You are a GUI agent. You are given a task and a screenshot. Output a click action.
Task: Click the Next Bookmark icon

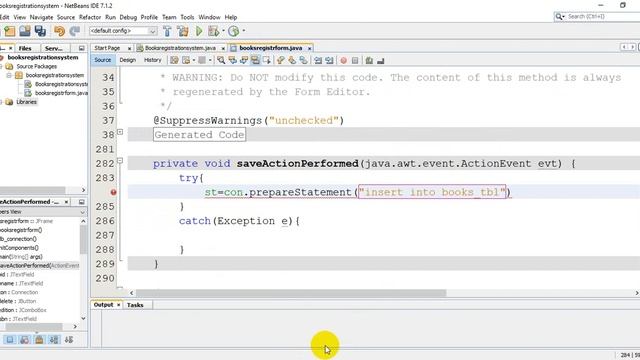tap(292, 60)
